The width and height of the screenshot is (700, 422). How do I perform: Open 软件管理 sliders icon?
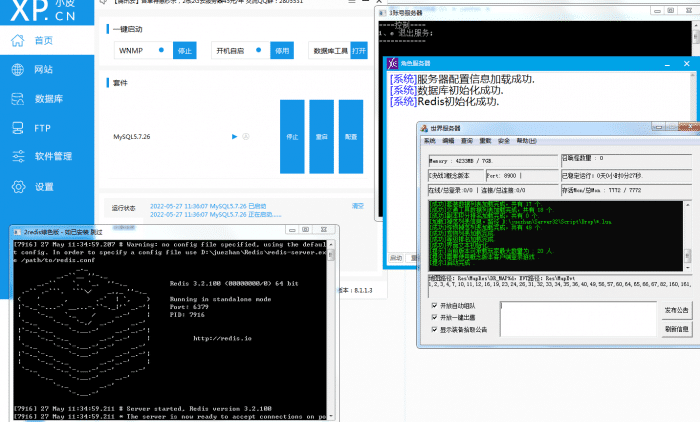(17, 157)
